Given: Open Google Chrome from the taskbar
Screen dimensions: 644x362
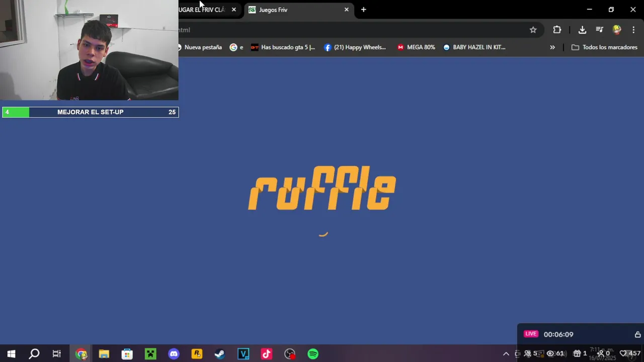Looking at the screenshot, I should click(x=81, y=354).
